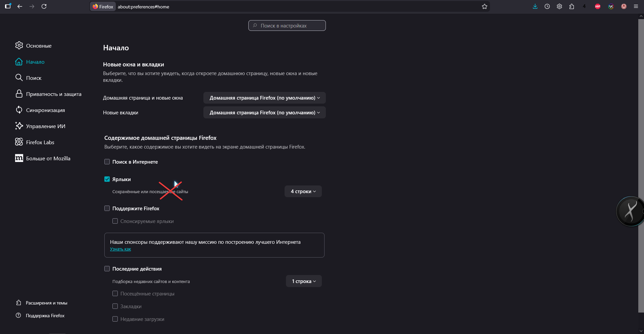This screenshot has width=644, height=334.
Task: Toggle the "Последние действия" checkbox
Action: (x=107, y=269)
